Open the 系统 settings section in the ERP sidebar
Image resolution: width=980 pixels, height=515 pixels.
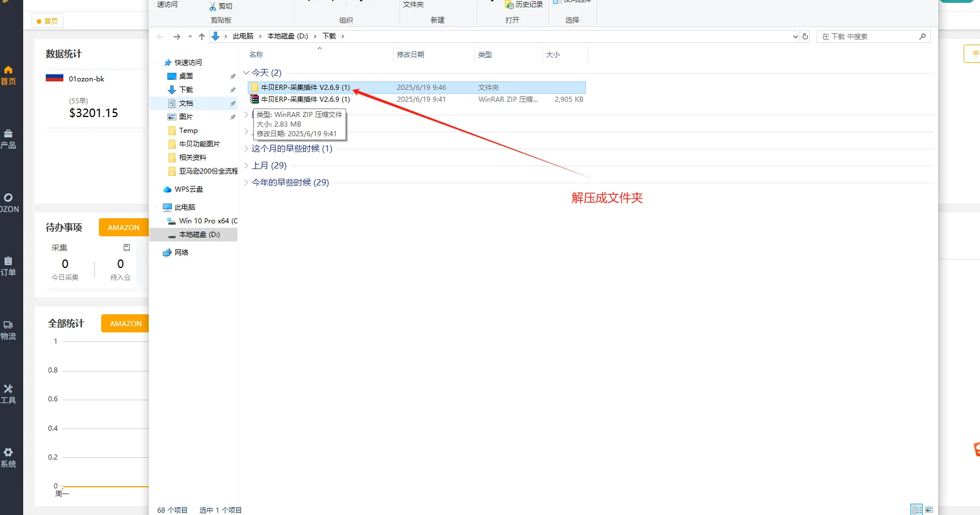[8, 458]
